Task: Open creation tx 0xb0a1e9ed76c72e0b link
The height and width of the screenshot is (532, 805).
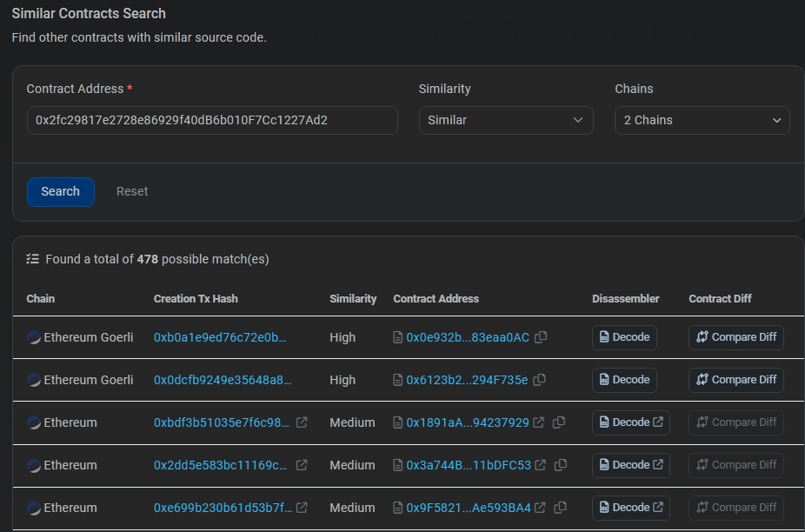Action: pyautogui.click(x=220, y=337)
